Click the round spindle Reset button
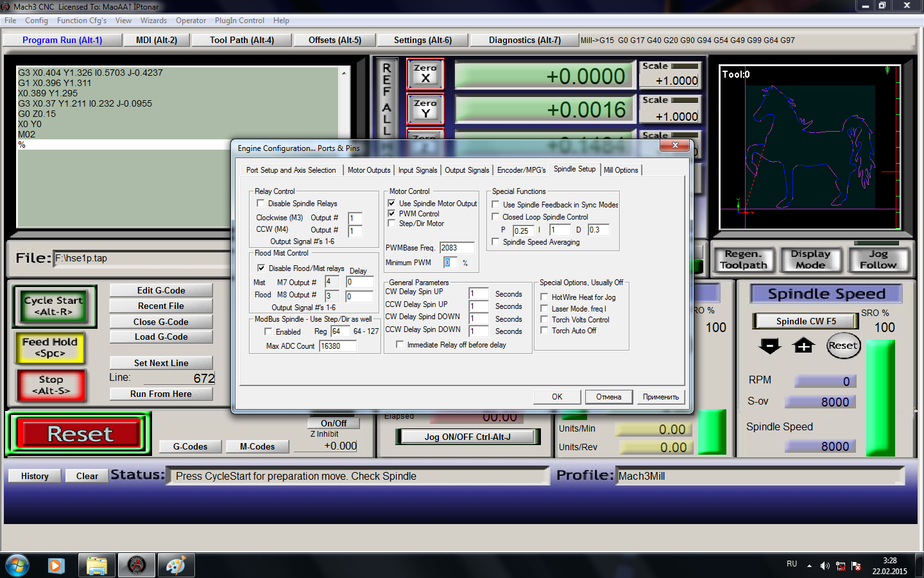Screen dimensions: 924x578 843,346
